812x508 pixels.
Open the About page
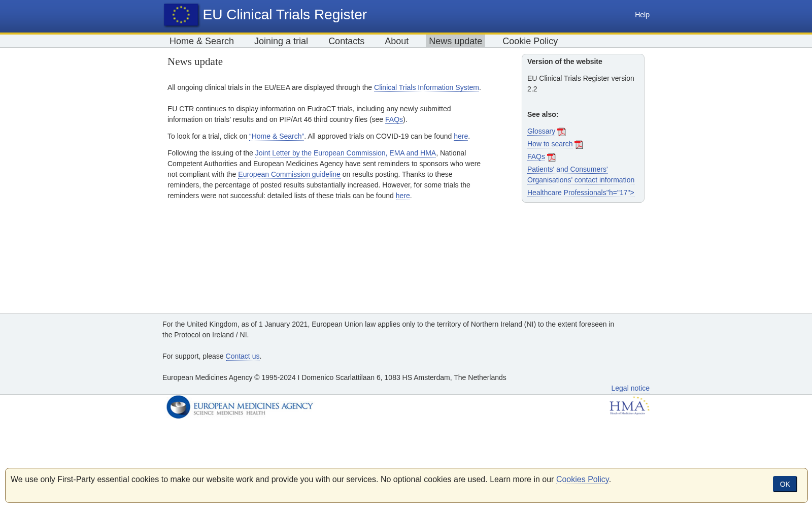[396, 41]
